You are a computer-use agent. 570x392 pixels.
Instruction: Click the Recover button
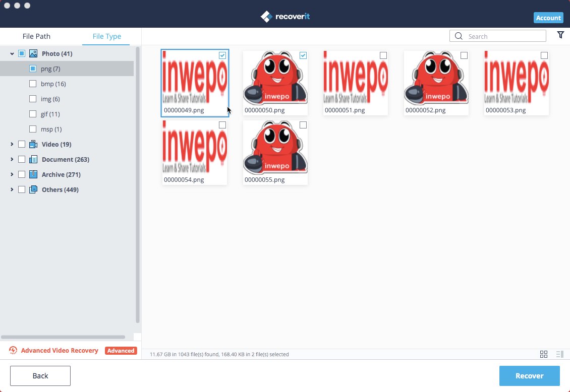pyautogui.click(x=529, y=376)
